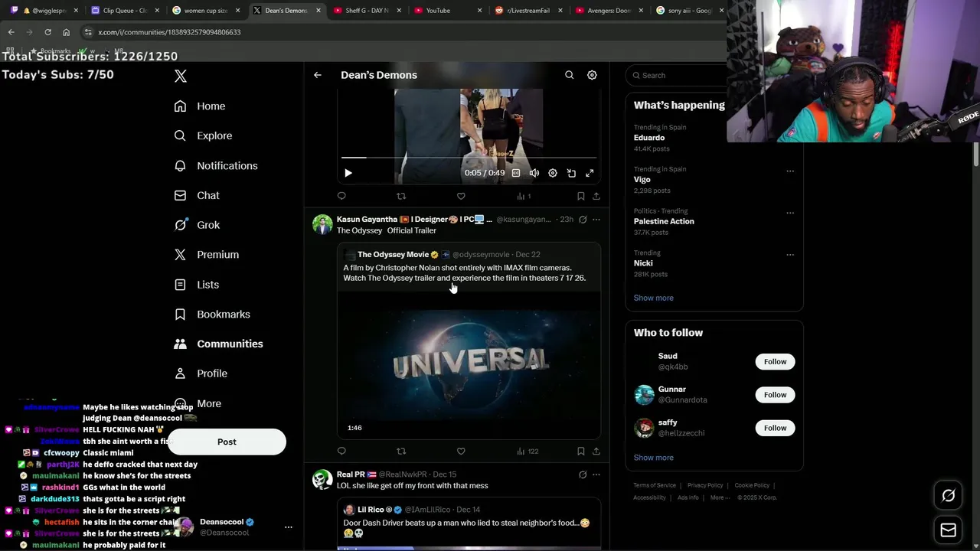Open Lists in the sidebar
This screenshot has height=551, width=980.
click(197, 285)
